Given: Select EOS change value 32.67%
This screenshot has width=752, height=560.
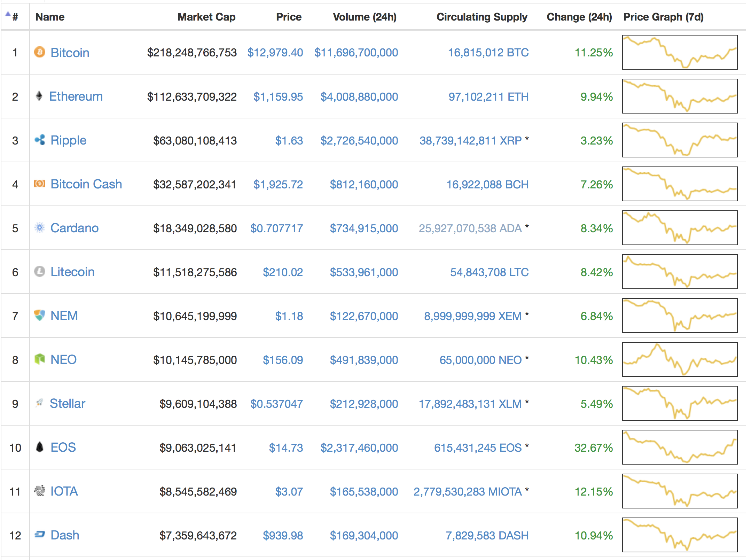Looking at the screenshot, I should (x=594, y=448).
